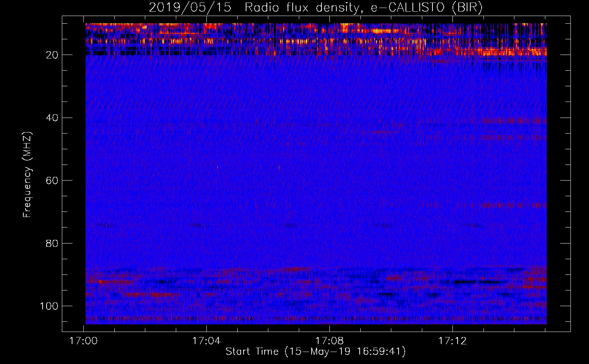Screen dimensions: 589x364
Task: Click the 17:04 time tick label
Action: tap(206, 341)
